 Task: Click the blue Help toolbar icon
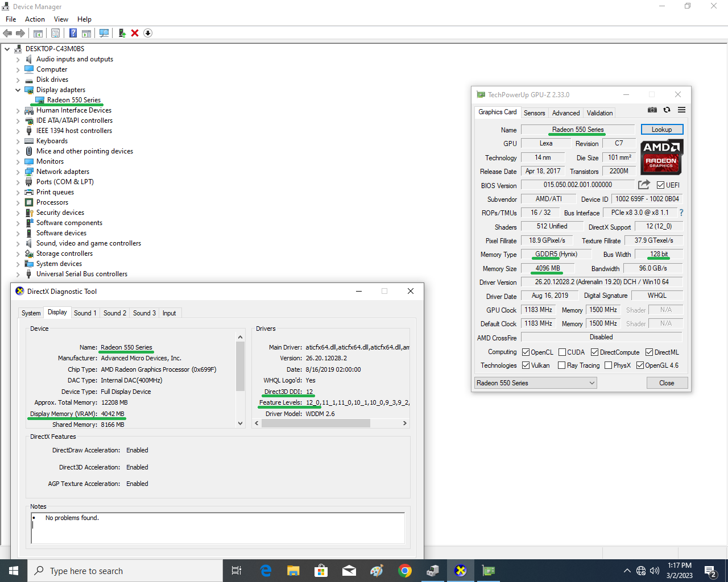pos(73,33)
